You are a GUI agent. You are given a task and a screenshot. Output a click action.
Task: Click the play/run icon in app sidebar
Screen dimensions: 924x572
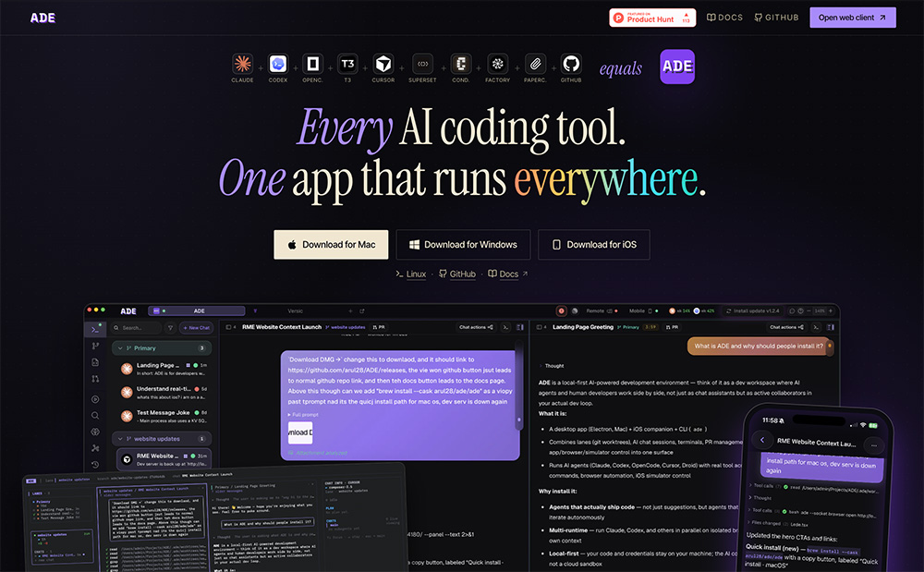pos(95,399)
